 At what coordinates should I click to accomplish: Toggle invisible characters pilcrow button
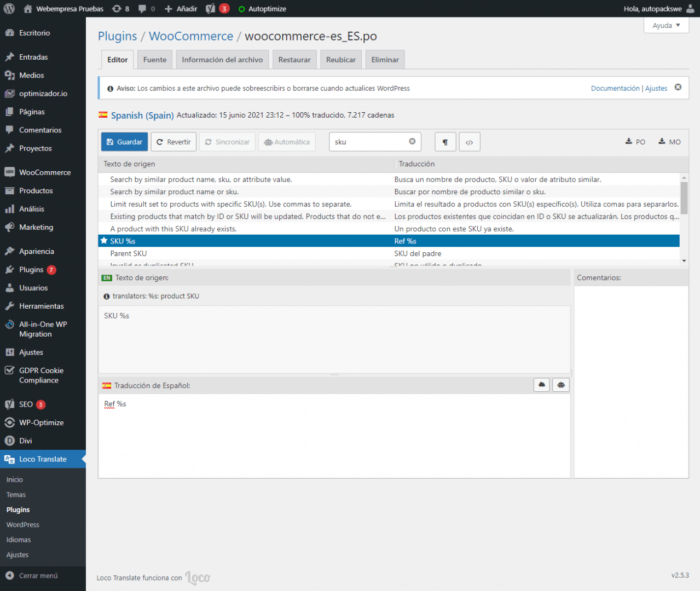point(446,142)
